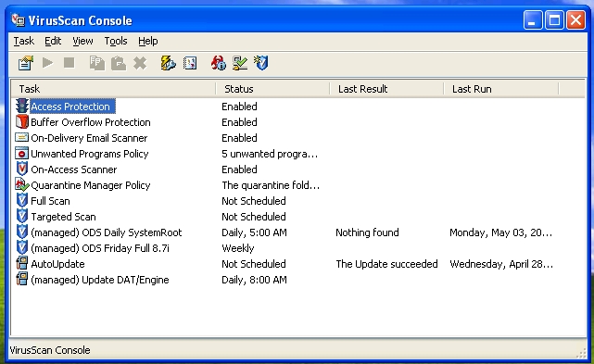Select the (managed) Update DAT/Engine task
Image resolution: width=594 pixels, height=364 pixels.
pos(100,280)
